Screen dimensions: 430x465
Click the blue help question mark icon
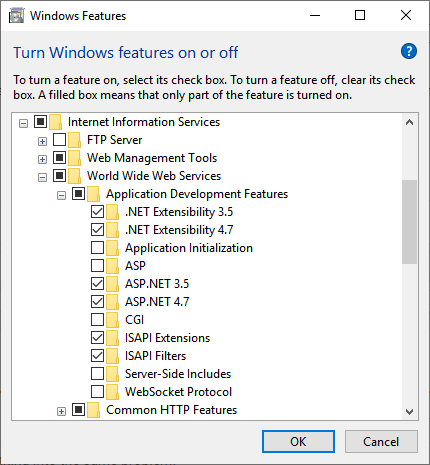click(409, 51)
